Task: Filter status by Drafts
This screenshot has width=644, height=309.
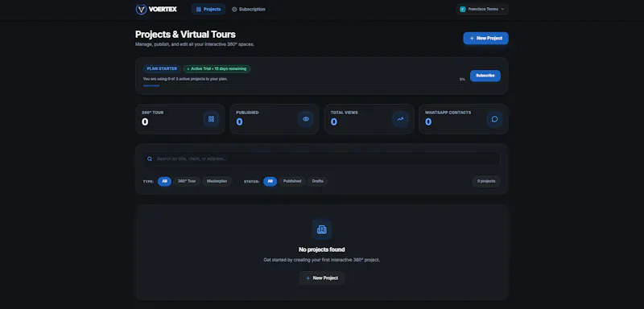Action: click(x=317, y=181)
